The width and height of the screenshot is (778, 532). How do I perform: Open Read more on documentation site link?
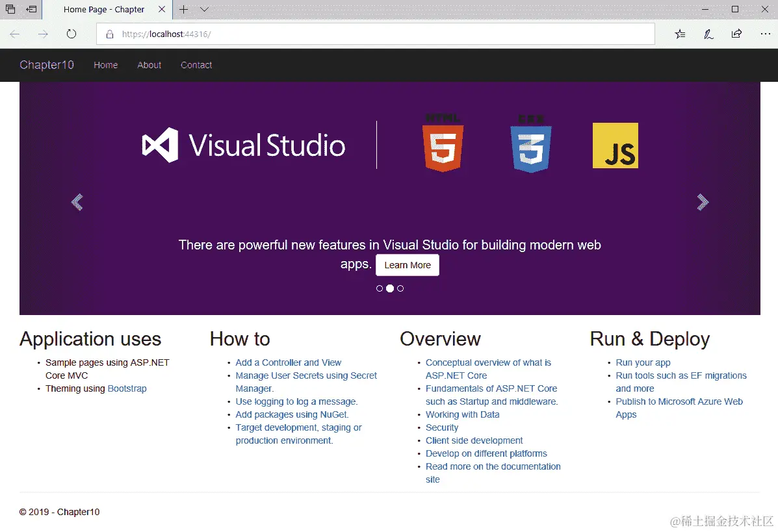493,473
